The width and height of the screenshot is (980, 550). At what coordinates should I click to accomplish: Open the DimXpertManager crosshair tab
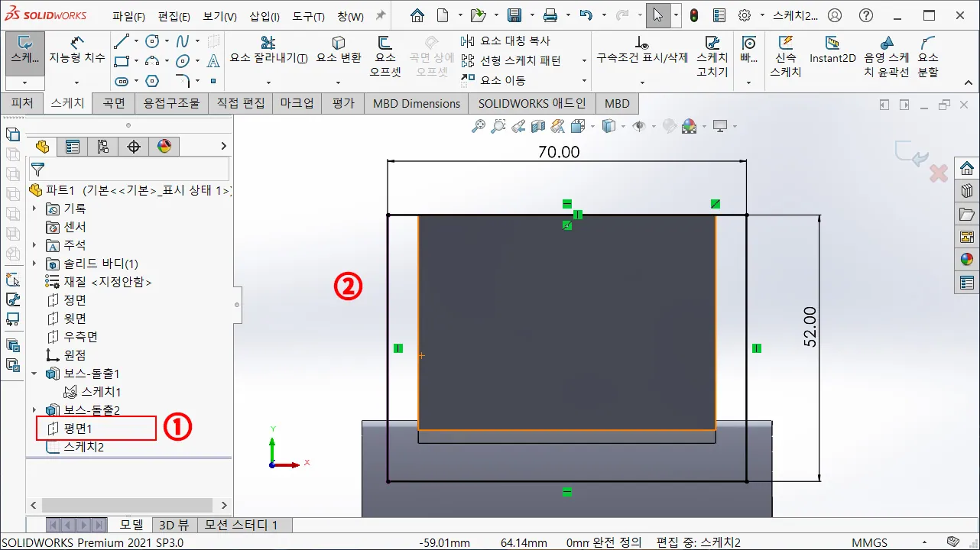(x=134, y=147)
